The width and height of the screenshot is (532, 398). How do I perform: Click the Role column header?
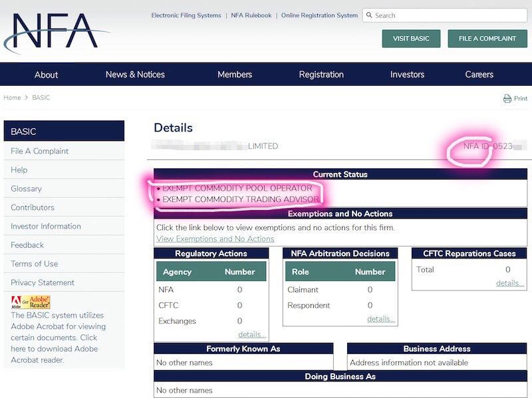click(301, 272)
